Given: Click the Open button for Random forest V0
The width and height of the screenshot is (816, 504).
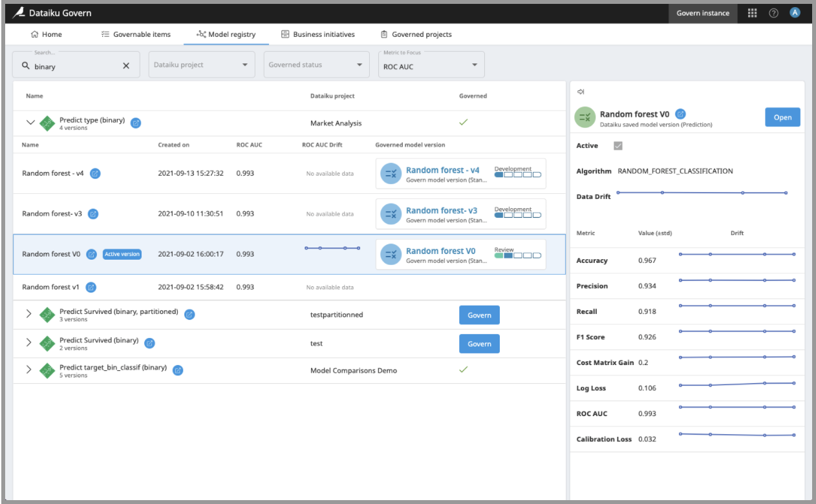Looking at the screenshot, I should (x=782, y=118).
